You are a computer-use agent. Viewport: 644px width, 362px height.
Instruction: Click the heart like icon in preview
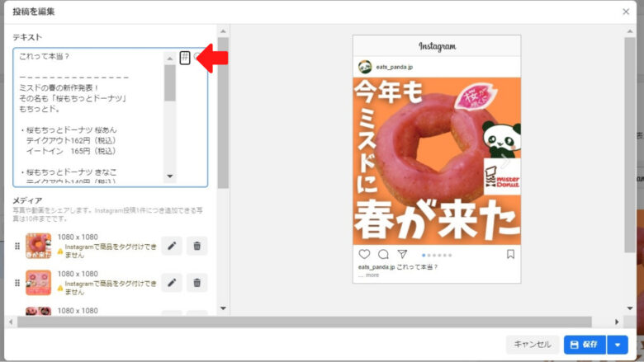click(364, 254)
